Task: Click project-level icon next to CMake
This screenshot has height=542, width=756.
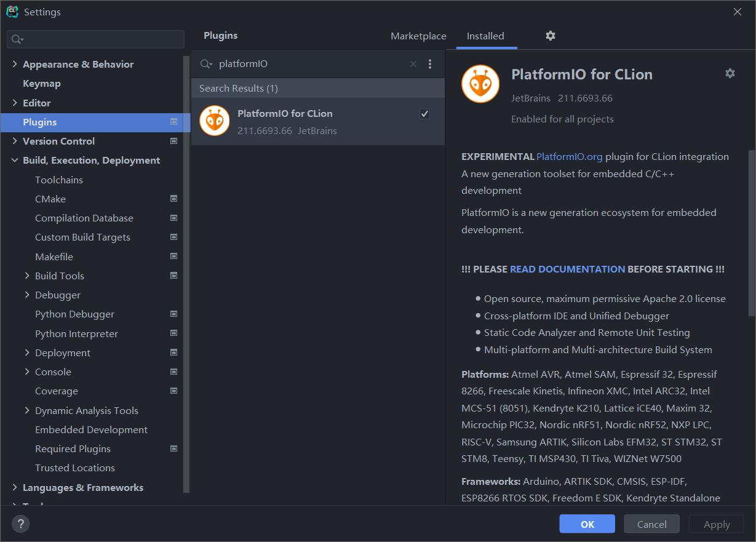Action: (x=173, y=199)
